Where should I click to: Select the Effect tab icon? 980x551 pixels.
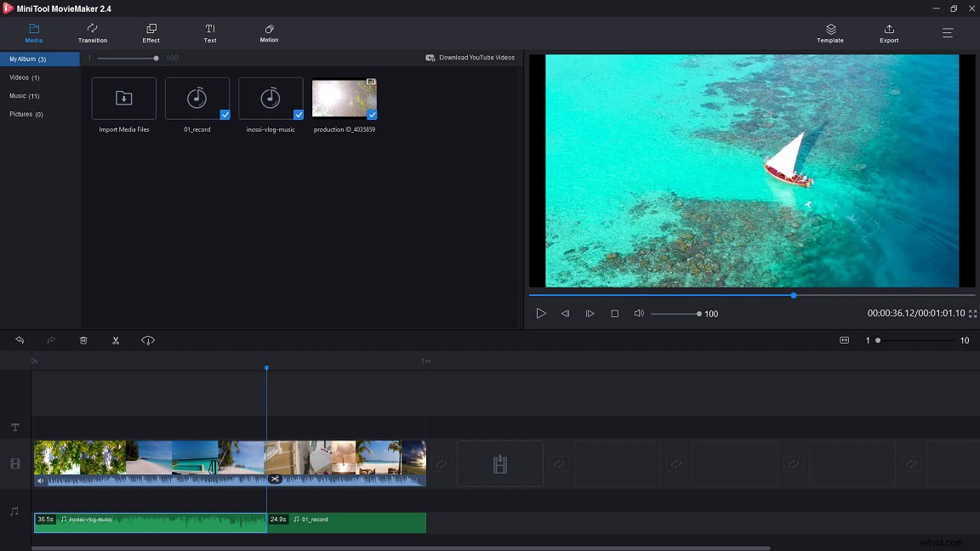coord(151,33)
